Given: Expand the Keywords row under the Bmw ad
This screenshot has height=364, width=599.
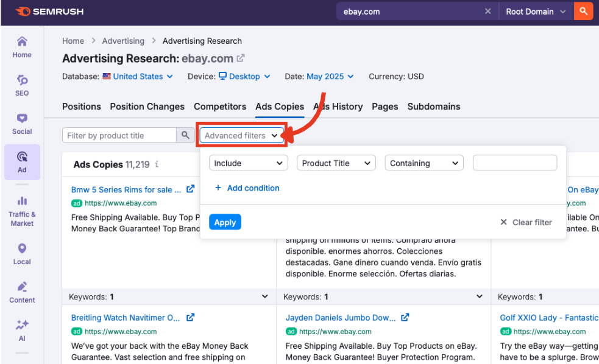Looking at the screenshot, I should (x=264, y=296).
